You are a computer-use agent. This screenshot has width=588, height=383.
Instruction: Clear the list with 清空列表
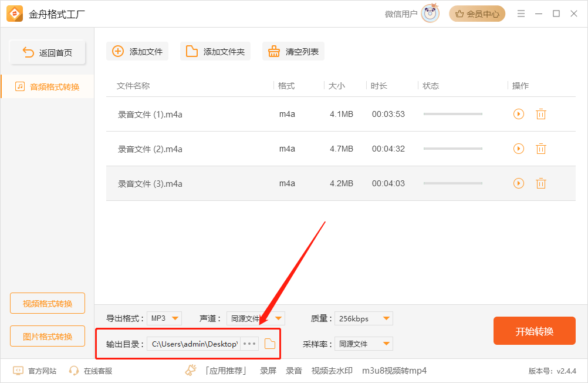click(293, 52)
